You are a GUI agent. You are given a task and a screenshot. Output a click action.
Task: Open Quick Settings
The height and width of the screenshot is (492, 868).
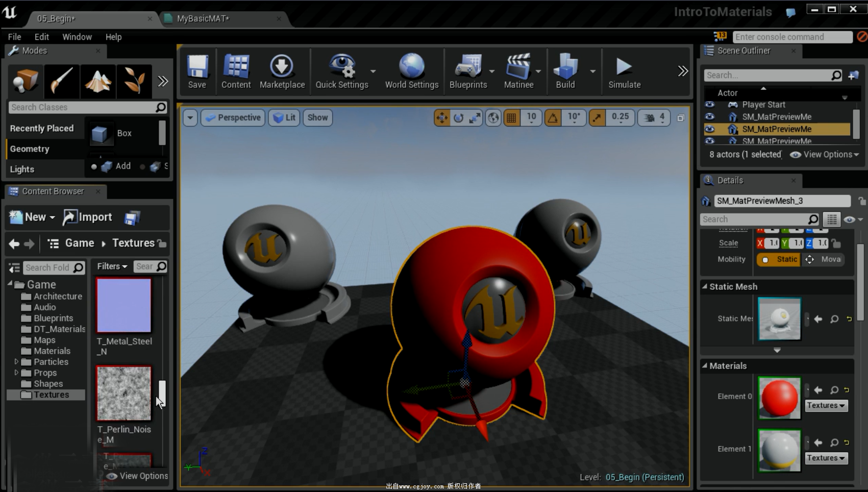tap(341, 71)
